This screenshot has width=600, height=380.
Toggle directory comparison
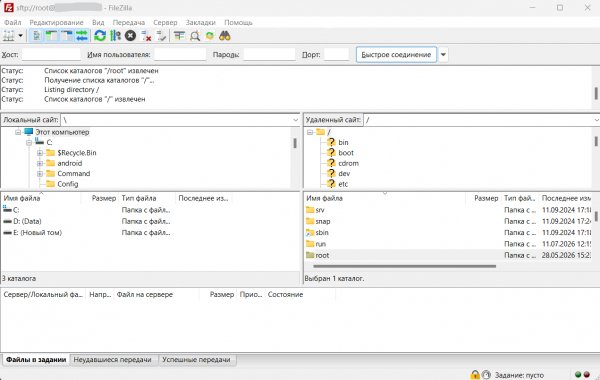point(195,36)
